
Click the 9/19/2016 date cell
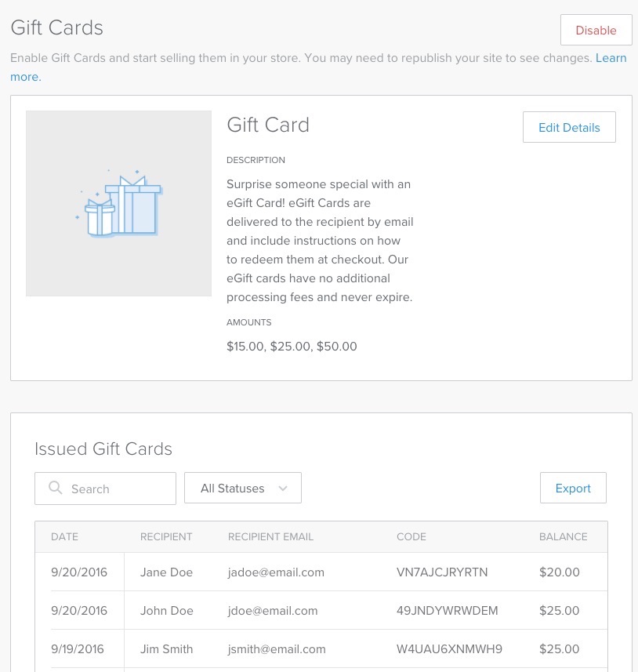[78, 648]
